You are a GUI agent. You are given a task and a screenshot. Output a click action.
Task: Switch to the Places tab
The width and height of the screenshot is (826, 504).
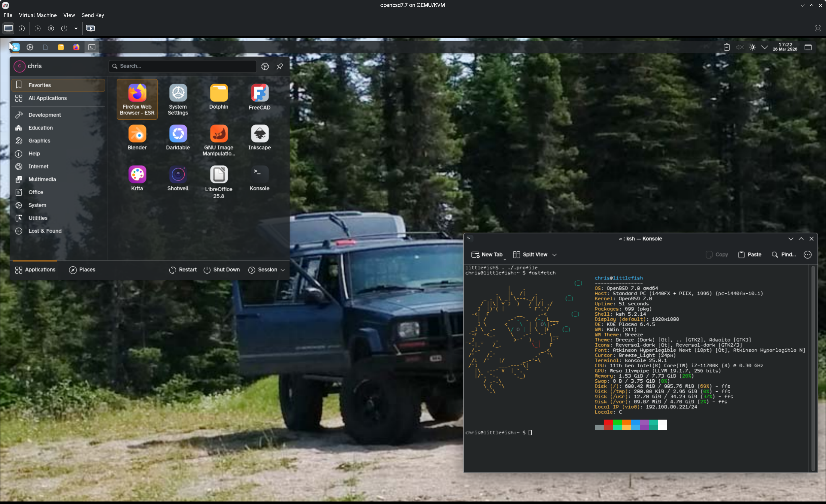click(82, 270)
